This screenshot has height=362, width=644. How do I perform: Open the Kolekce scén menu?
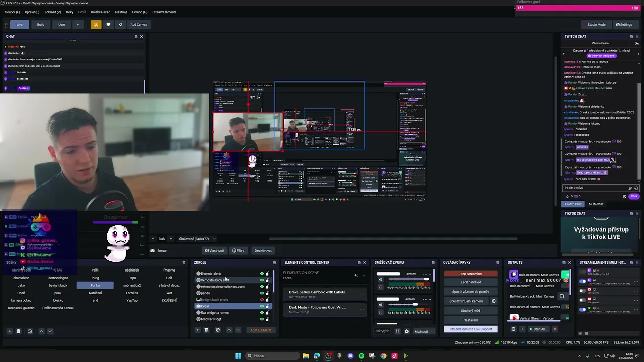point(100,12)
